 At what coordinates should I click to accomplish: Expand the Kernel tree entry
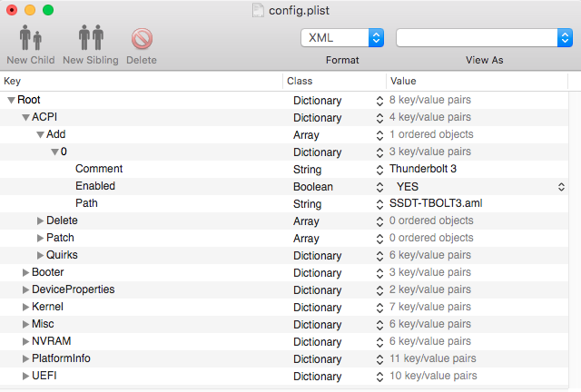[x=25, y=307]
